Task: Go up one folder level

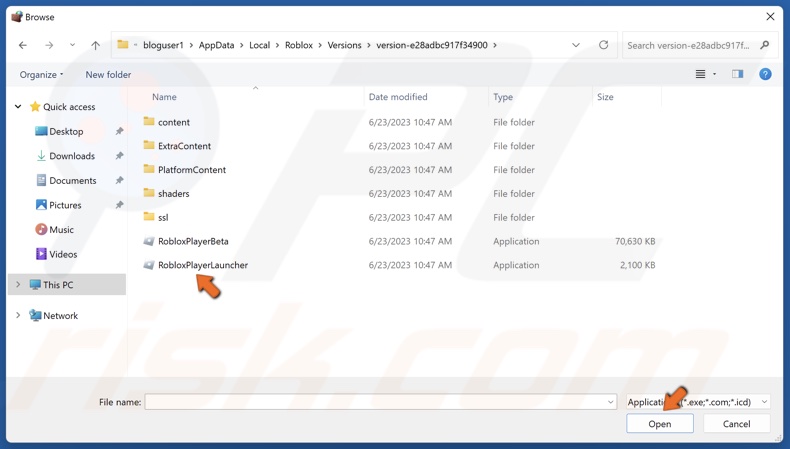Action: pyautogui.click(x=95, y=45)
